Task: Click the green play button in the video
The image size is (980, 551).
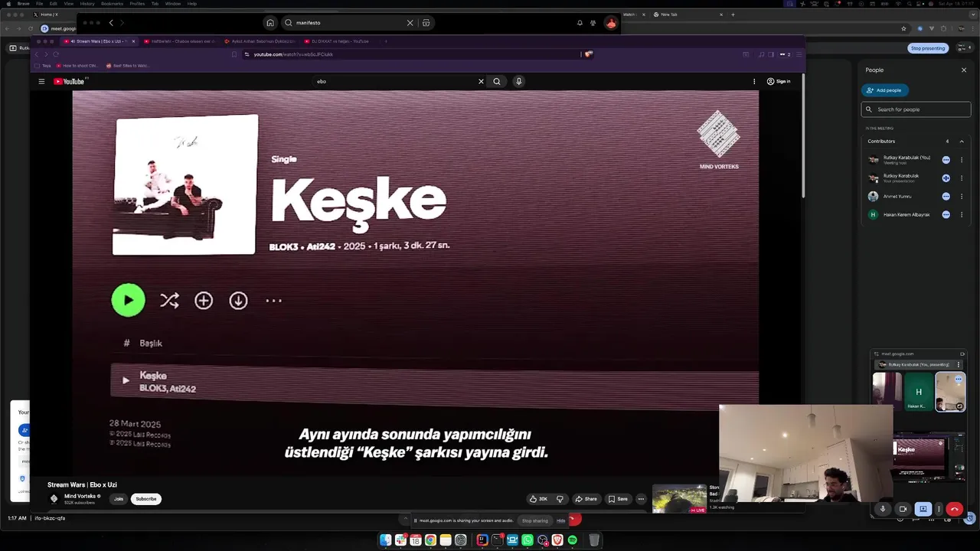Action: [128, 300]
